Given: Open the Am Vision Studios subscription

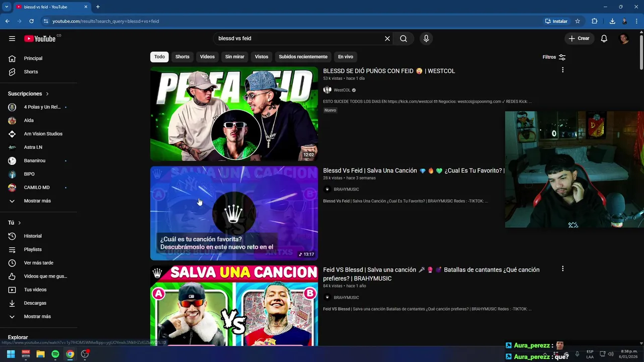Looking at the screenshot, I should 39,134.
